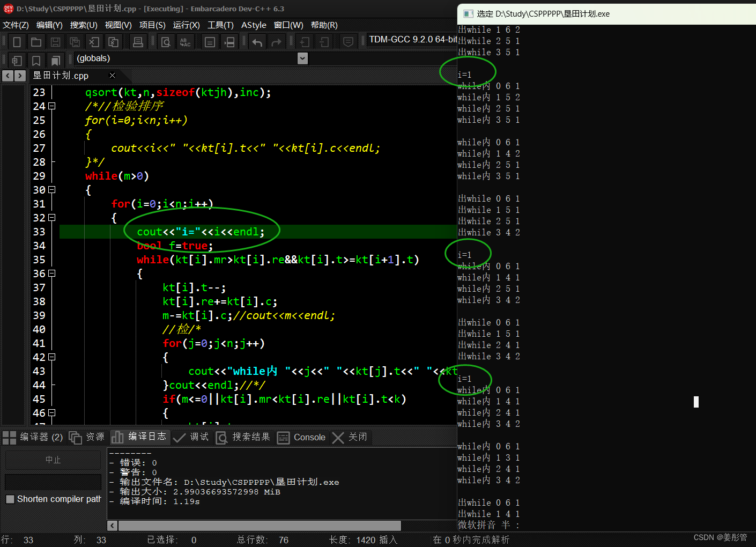Click the Open file folder icon

[x=36, y=42]
